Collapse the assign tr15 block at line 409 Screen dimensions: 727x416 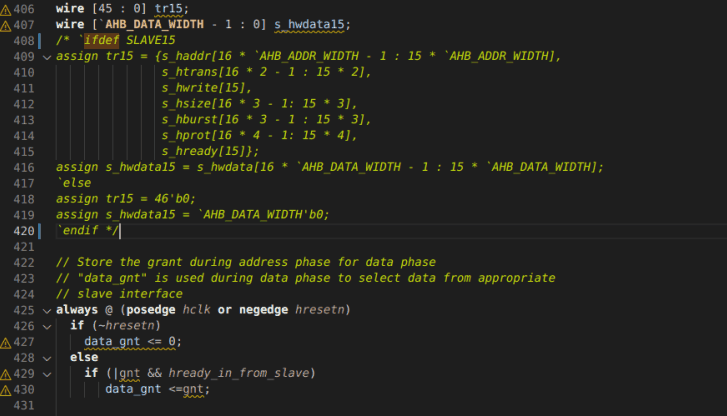(46, 56)
